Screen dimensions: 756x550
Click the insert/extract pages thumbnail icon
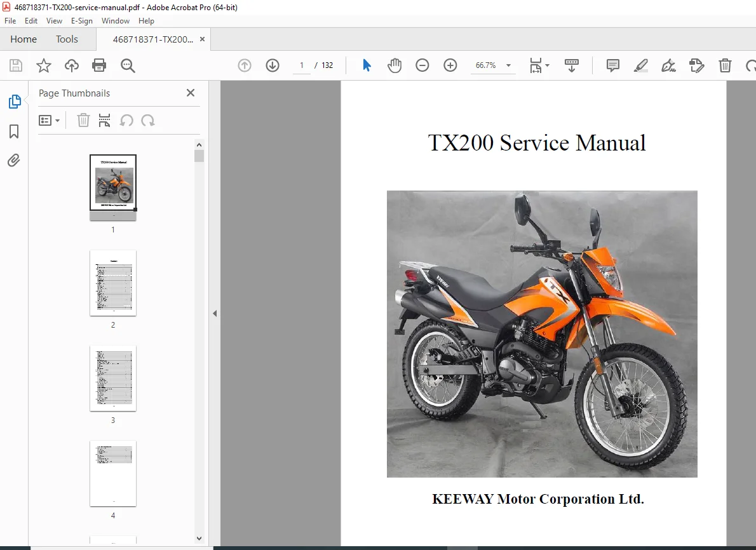coord(104,120)
